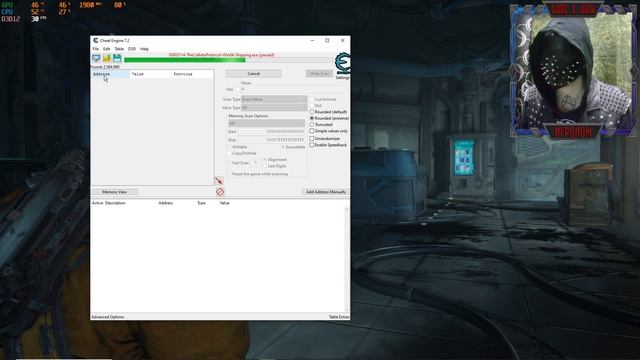Viewport: 640px width, 360px height.
Task: Select the Rounded (extreme) radio button
Action: coord(312,118)
